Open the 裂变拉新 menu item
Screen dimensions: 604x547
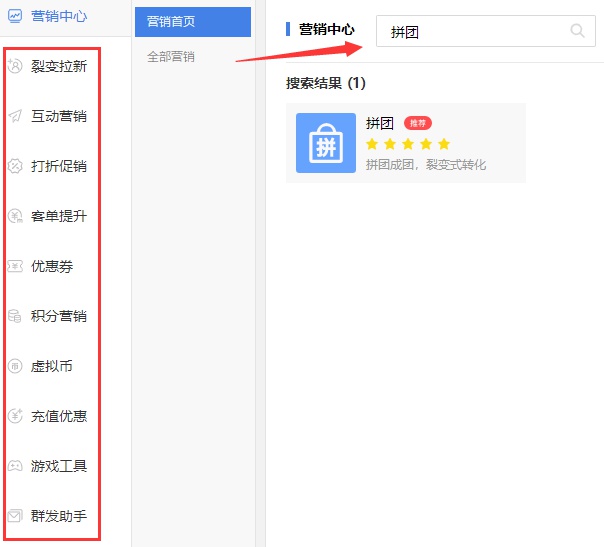click(59, 66)
